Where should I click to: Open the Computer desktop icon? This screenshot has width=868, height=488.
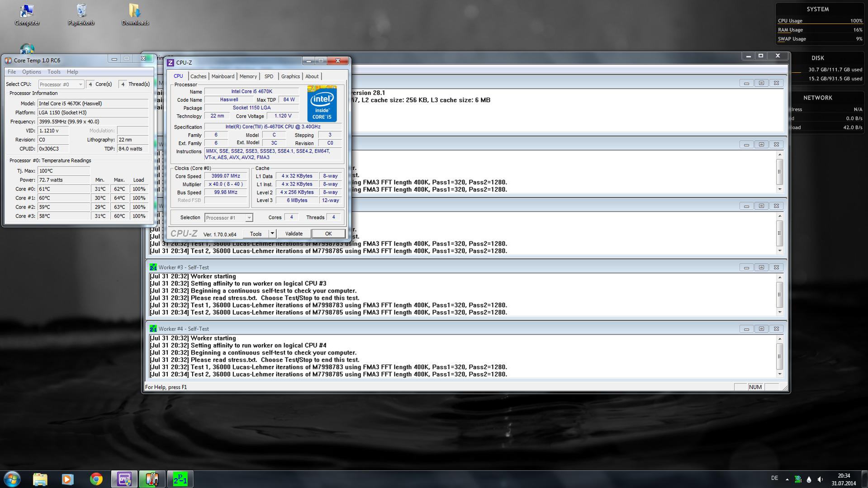coord(27,14)
